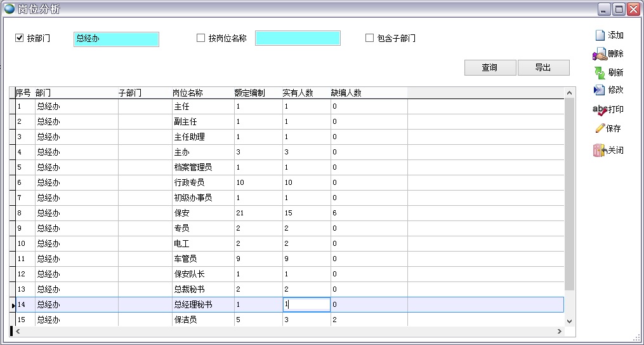Enable the 按岗位名称 checkbox
The width and height of the screenshot is (644, 345).
[x=201, y=38]
